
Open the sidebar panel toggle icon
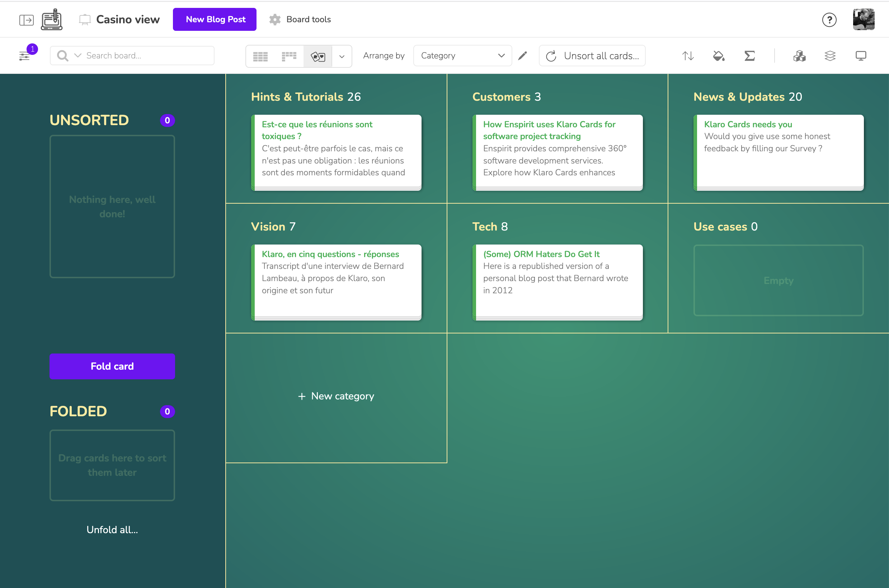[x=26, y=20]
